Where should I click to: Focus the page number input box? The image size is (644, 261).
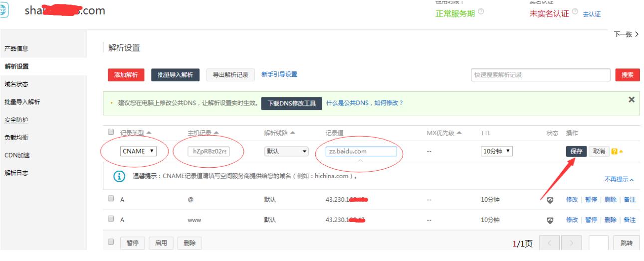[x=598, y=243]
